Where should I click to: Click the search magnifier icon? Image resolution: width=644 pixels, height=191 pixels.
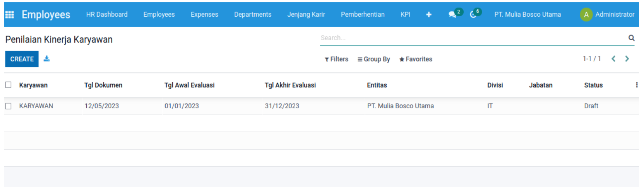(x=631, y=38)
